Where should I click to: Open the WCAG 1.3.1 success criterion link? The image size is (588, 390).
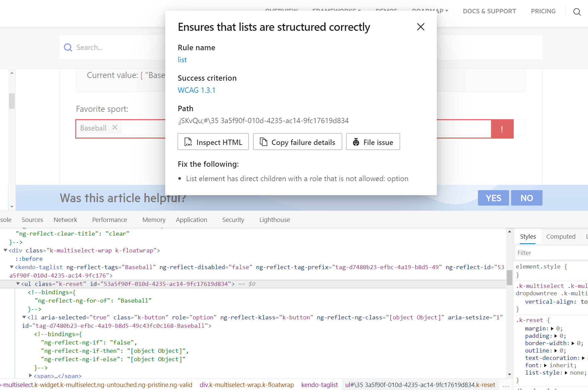coord(196,90)
